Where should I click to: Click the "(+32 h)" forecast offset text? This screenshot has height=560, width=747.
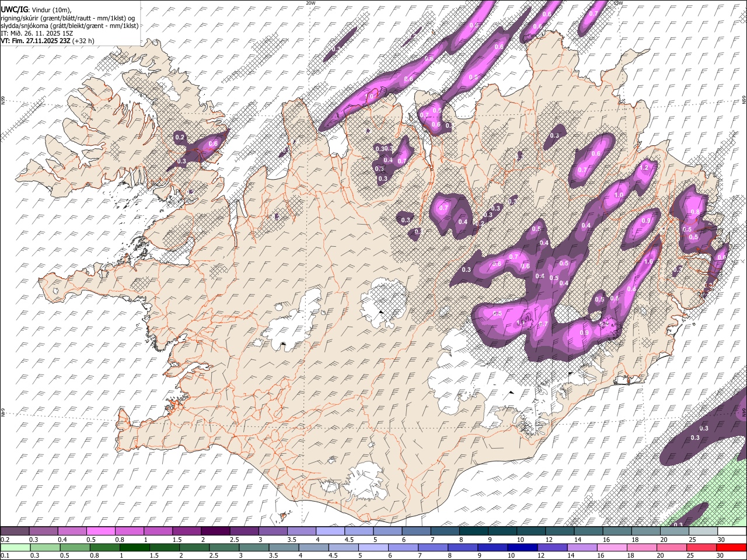coord(83,41)
